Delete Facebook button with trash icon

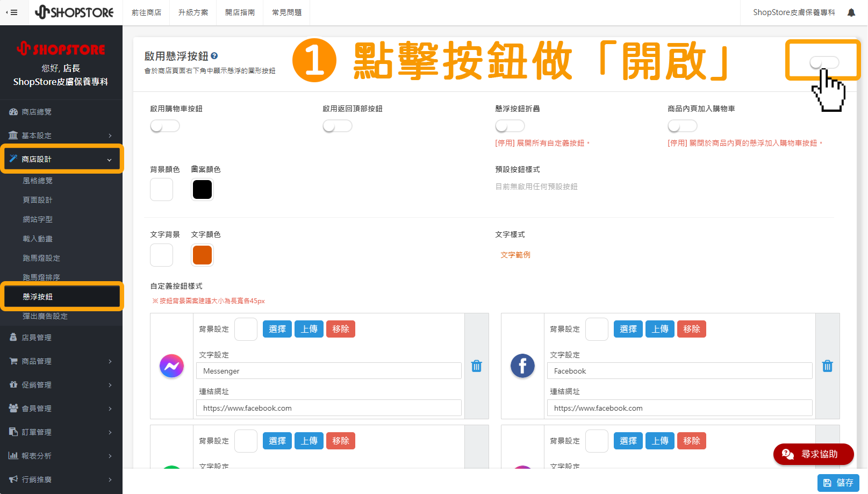828,366
